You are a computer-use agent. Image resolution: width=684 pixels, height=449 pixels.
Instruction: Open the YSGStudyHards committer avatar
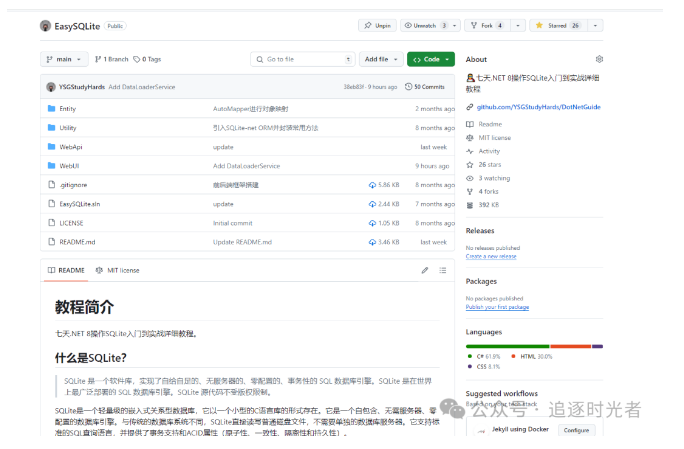point(51,87)
